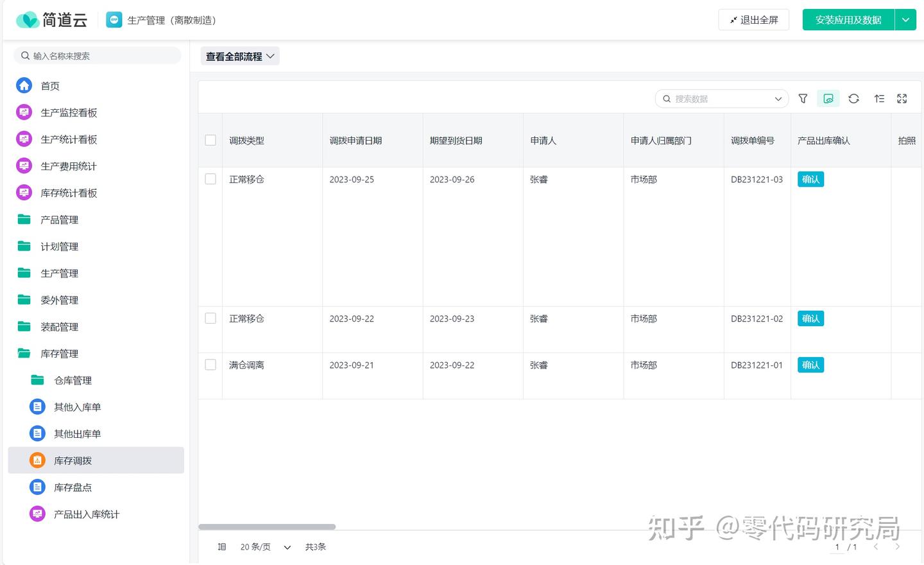The width and height of the screenshot is (924, 565).
Task: Select 其他入库单 in the sidebar
Action: pos(77,407)
